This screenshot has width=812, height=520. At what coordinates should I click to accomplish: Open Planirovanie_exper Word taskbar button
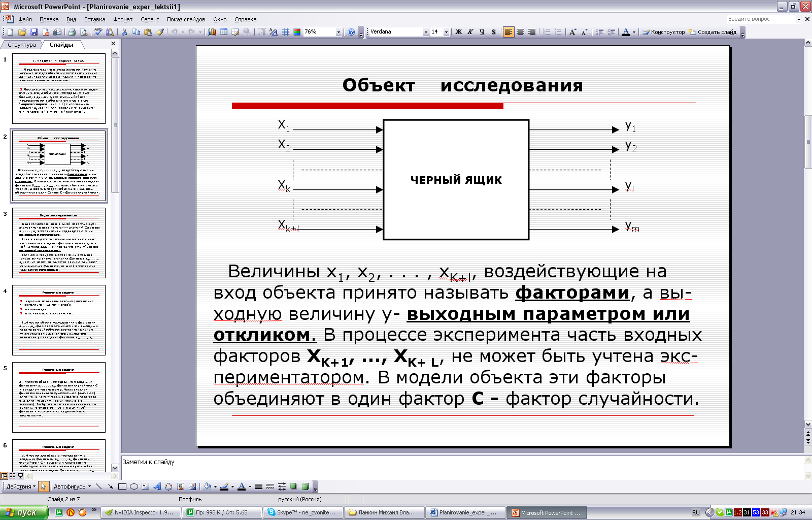click(x=465, y=512)
